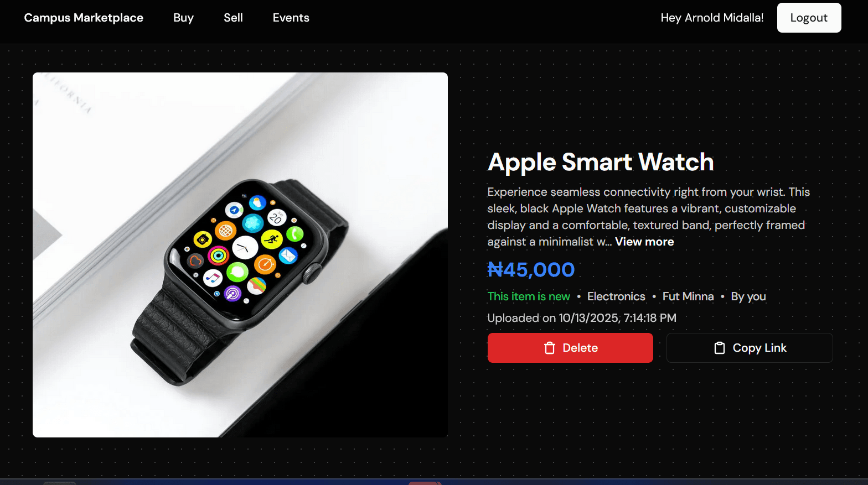This screenshot has width=868, height=485.
Task: Click the trash can icon on Delete
Action: pyautogui.click(x=550, y=348)
